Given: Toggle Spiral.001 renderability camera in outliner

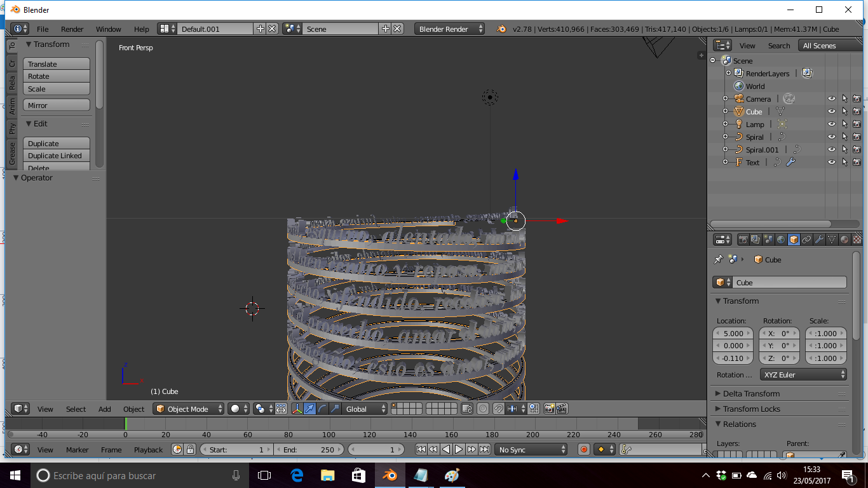Looking at the screenshot, I should [x=857, y=149].
